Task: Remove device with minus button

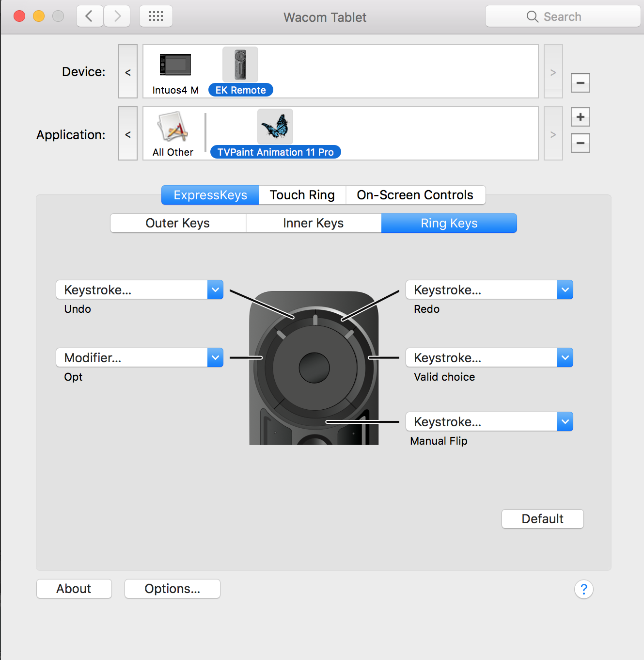Action: click(x=581, y=83)
